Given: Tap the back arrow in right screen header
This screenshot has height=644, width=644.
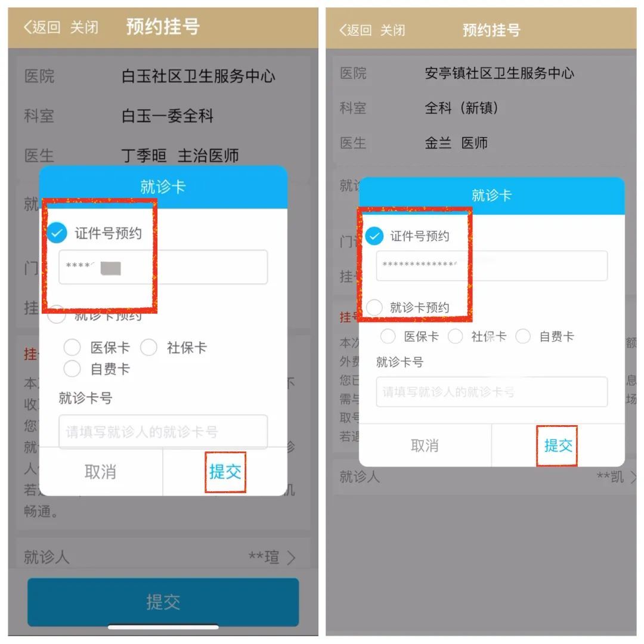Looking at the screenshot, I should [x=343, y=30].
